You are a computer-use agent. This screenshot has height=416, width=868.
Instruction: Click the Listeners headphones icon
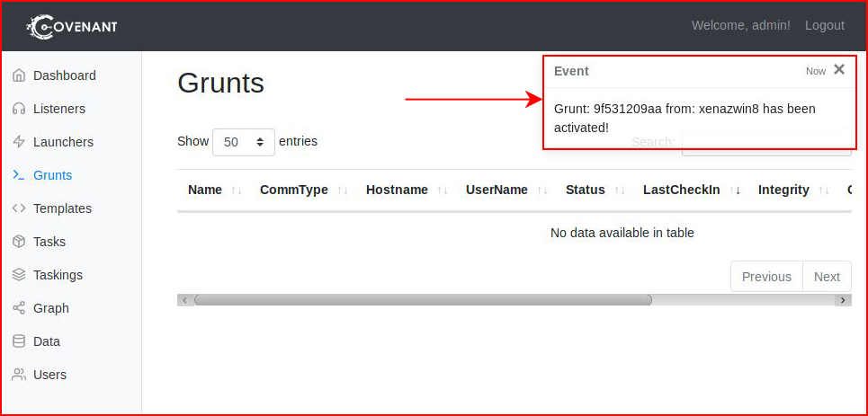point(19,109)
